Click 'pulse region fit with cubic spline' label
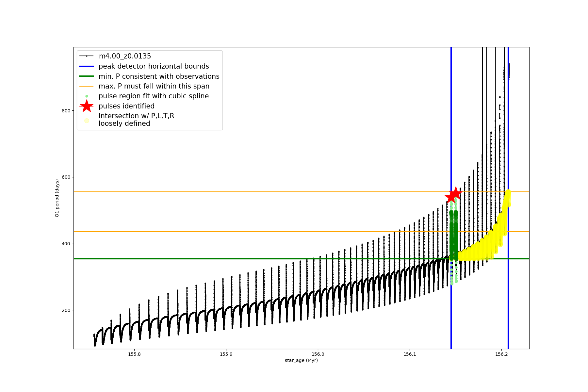This screenshot has height=392, width=588. (154, 96)
